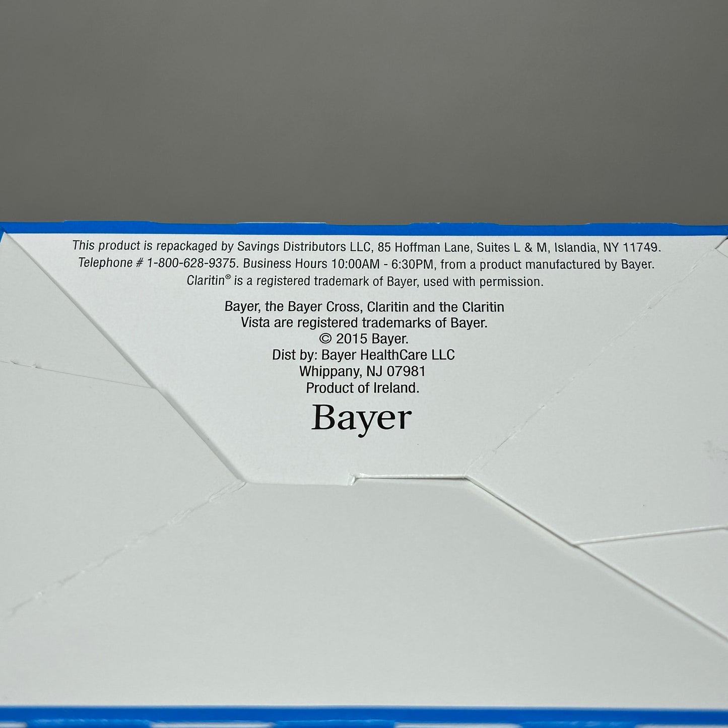Screen dimensions: 728x728
Task: Click the 'Dist by: Bayer HealthCare LLC' line
Action: (363, 355)
